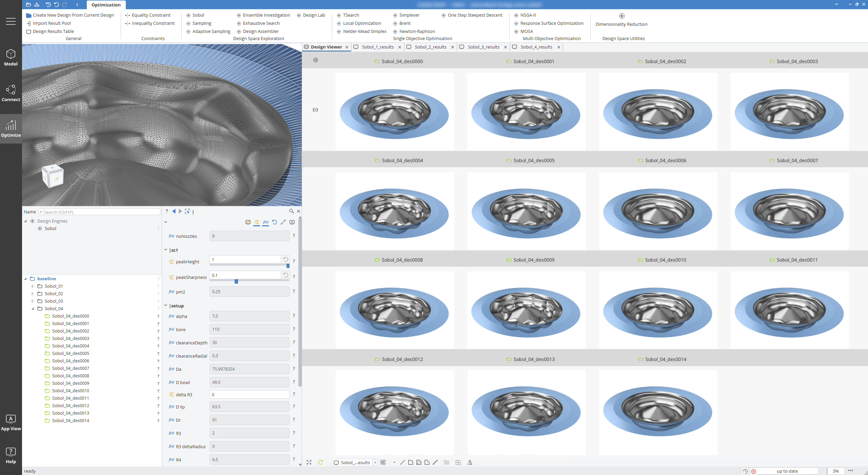Open the Sobol_4_results tab
868x475 pixels.
[536, 47]
